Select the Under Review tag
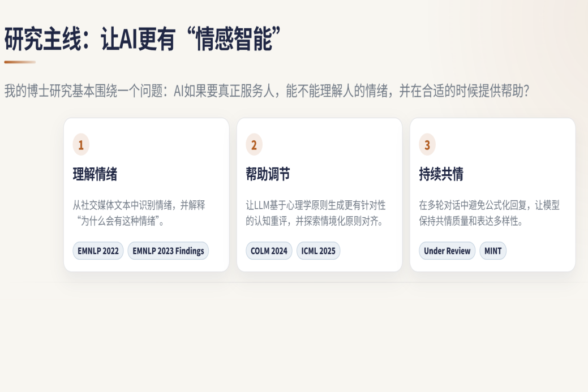588x392 pixels. click(x=447, y=251)
